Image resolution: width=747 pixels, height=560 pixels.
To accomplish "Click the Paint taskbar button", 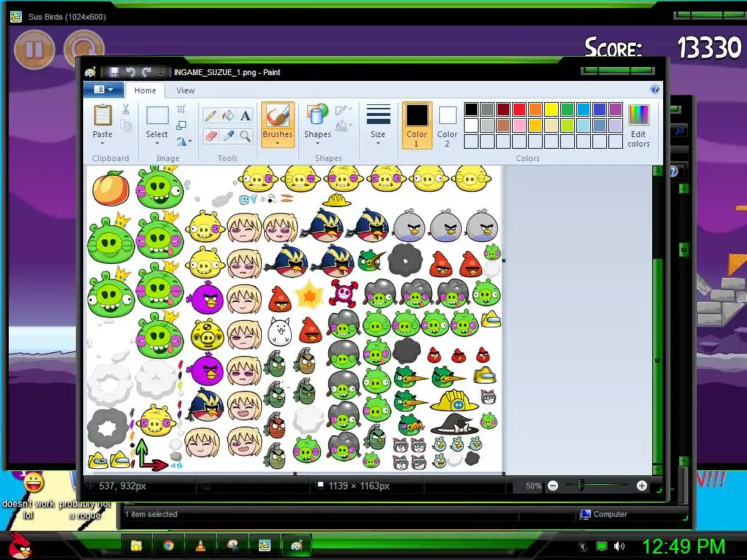I will click(x=296, y=545).
